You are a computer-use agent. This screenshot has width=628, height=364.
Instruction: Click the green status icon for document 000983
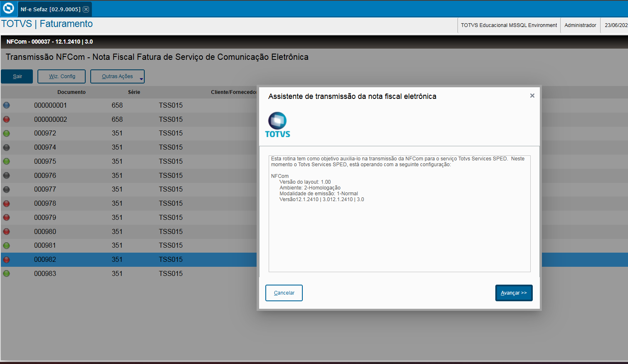(7, 274)
